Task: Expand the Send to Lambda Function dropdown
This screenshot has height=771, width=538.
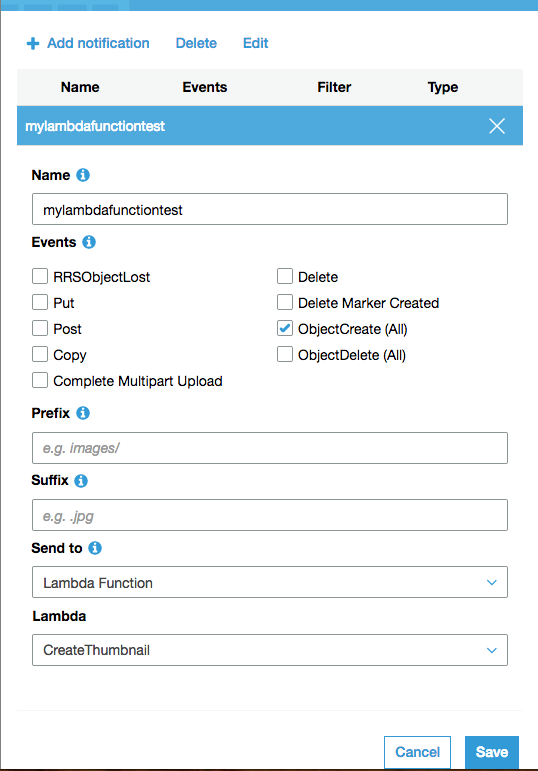Action: 270,582
